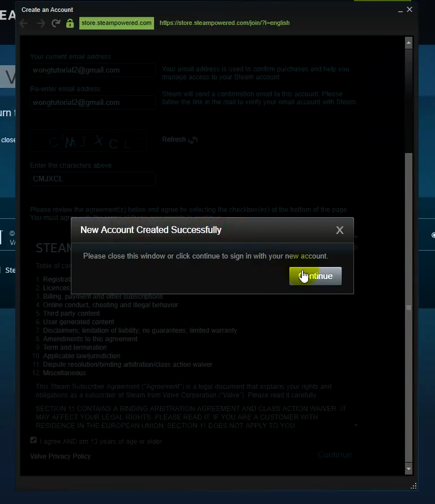The width and height of the screenshot is (435, 504).
Task: Click the 'Create an Account' window title
Action: pyautogui.click(x=47, y=10)
